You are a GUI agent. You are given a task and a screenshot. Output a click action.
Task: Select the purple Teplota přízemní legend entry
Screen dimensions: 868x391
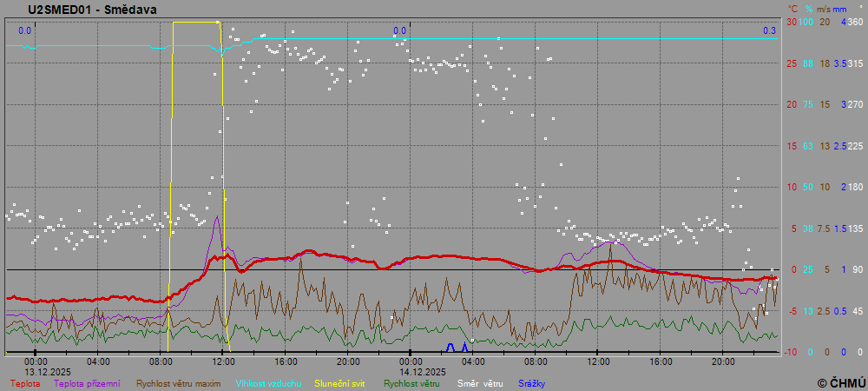tap(89, 383)
